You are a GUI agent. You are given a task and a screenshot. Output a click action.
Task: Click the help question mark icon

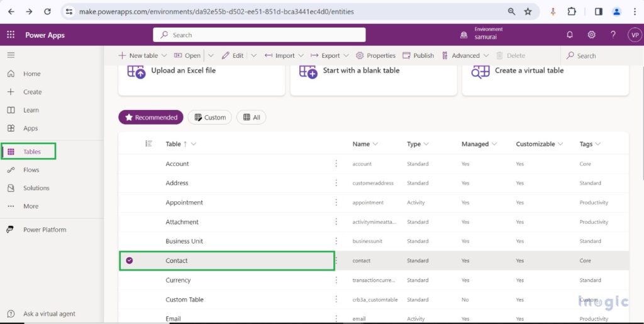[613, 35]
